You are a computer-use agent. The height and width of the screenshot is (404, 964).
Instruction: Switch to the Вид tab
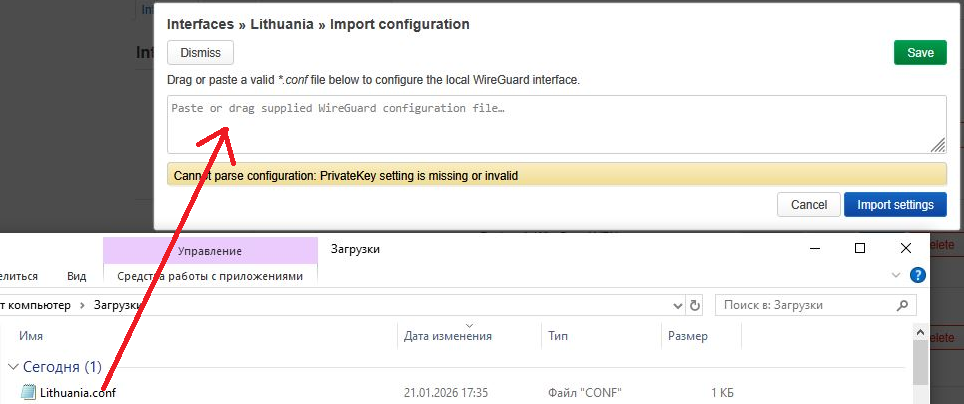tap(77, 276)
